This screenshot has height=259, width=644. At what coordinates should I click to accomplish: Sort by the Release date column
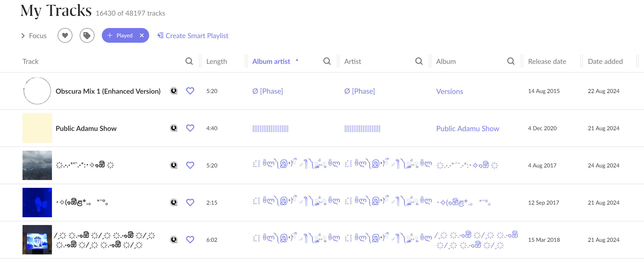click(x=547, y=62)
